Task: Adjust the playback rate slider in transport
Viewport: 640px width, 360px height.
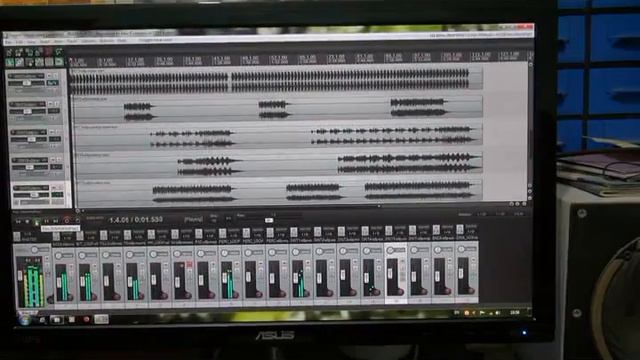Action: click(x=268, y=220)
